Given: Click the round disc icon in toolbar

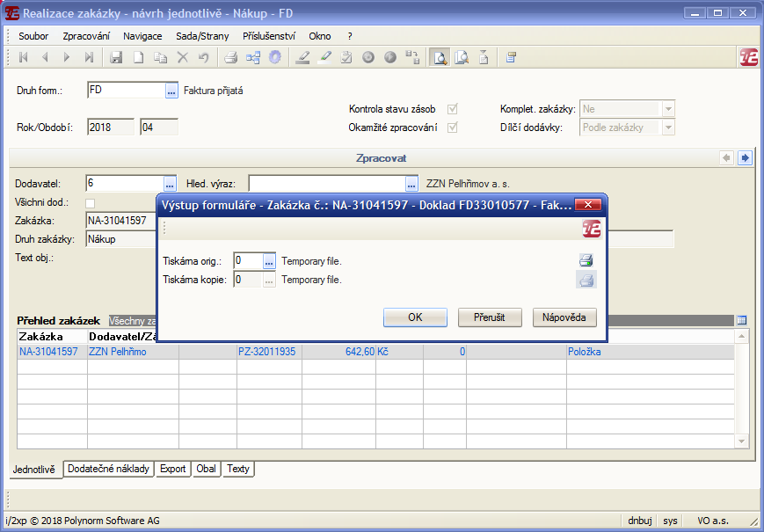Looking at the screenshot, I should point(368,57).
